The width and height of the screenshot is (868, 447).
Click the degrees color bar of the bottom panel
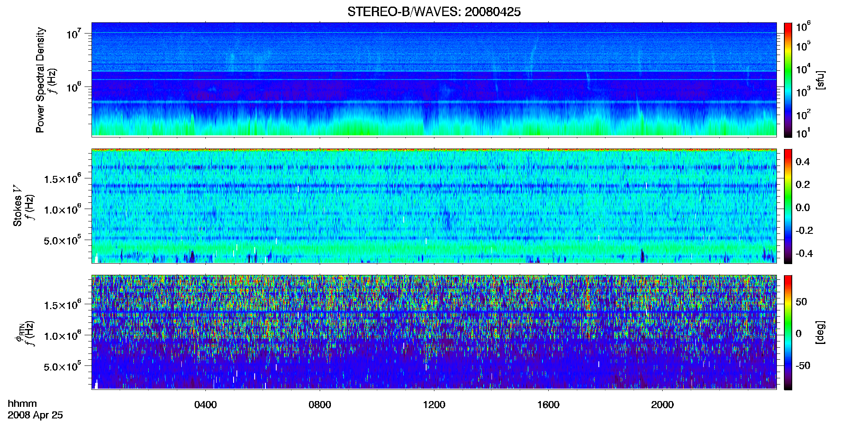click(788, 332)
